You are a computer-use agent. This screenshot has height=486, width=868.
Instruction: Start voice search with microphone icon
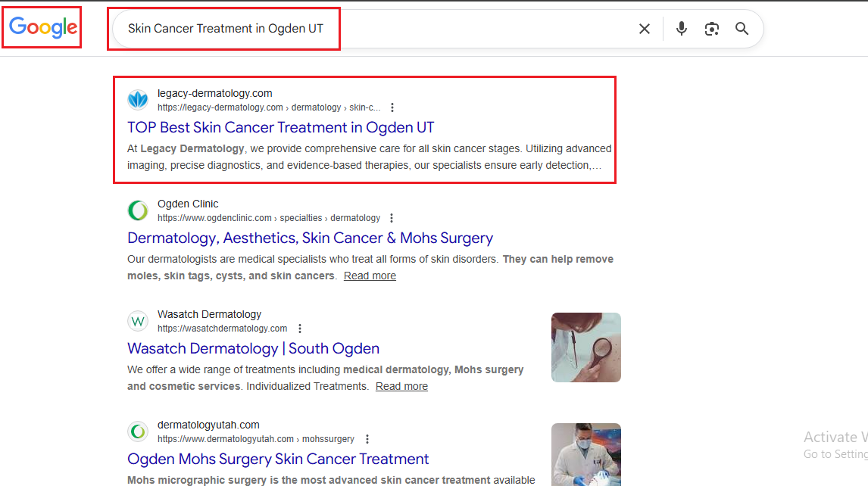tap(681, 29)
